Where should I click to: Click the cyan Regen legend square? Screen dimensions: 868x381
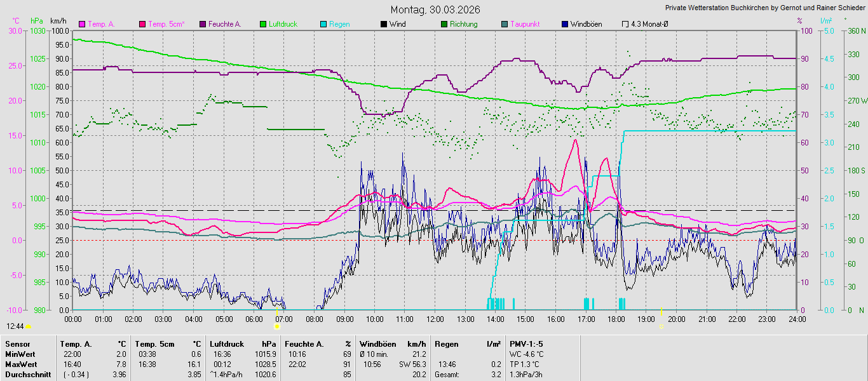323,24
